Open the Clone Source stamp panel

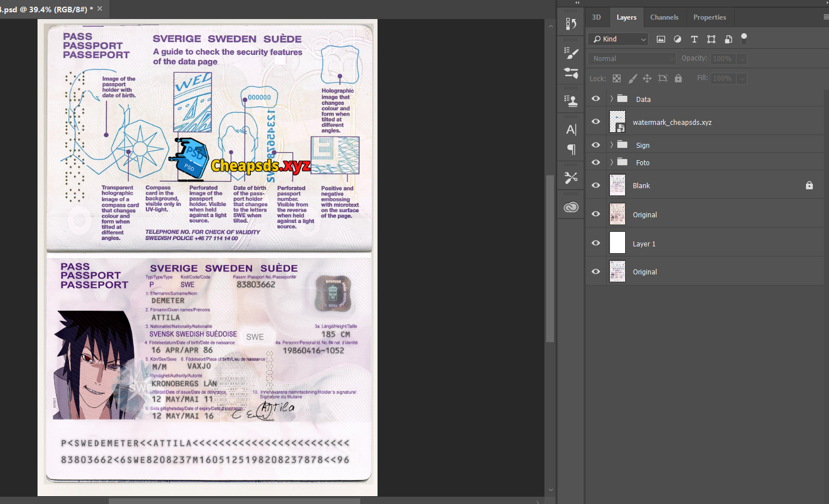pos(571,101)
